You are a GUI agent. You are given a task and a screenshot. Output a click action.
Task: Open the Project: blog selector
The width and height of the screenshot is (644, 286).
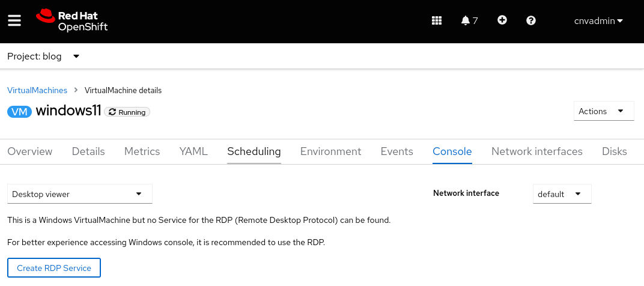(43, 56)
